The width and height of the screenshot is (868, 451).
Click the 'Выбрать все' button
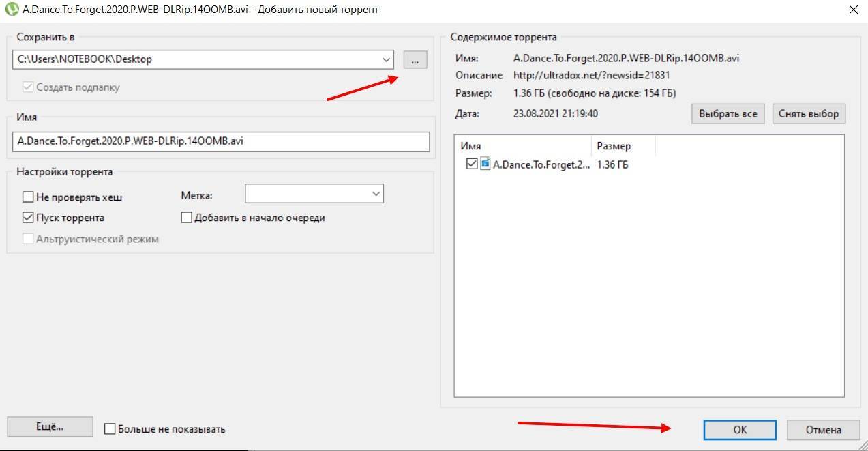(x=728, y=114)
